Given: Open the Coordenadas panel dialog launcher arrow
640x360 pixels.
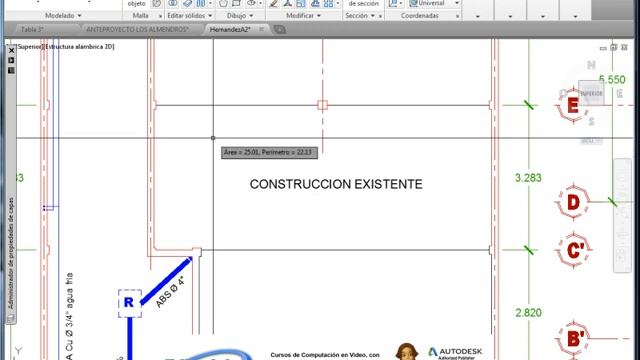Looking at the screenshot, I should tap(458, 16).
